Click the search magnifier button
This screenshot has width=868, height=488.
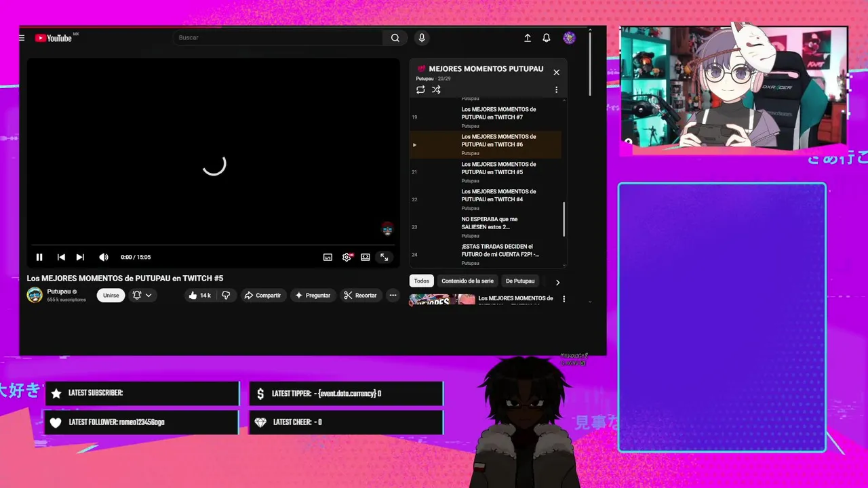coord(395,38)
